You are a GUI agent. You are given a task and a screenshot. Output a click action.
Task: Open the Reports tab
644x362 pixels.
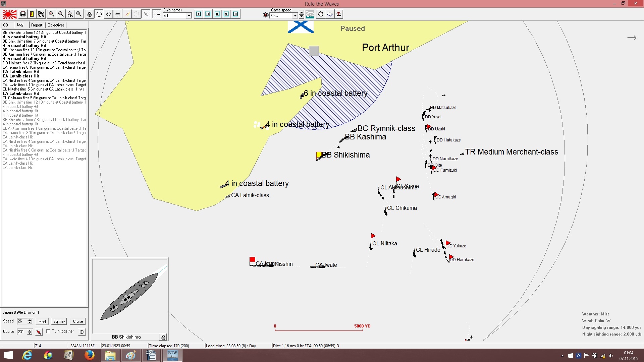(37, 25)
